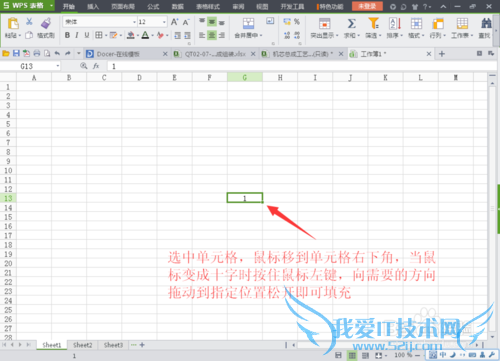Click the zoom magnifier beside fx
Image resolution: width=500 pixels, height=361 pixels.
pos(84,66)
